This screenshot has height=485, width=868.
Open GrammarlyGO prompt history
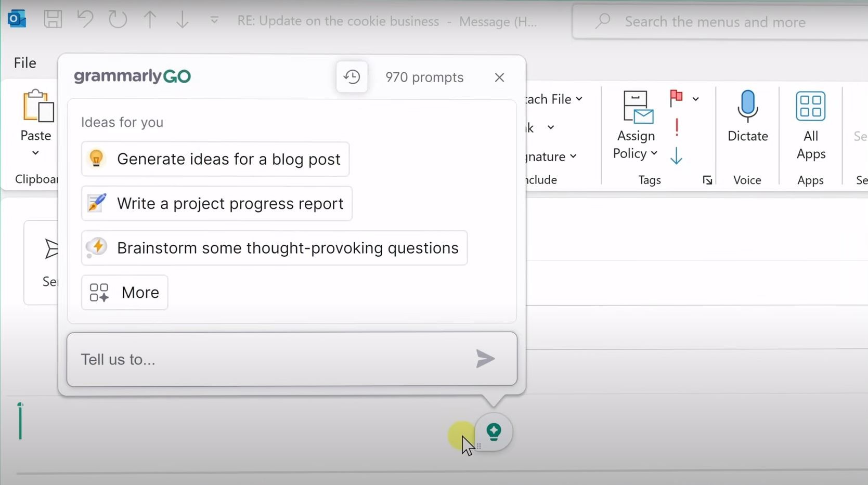click(352, 77)
